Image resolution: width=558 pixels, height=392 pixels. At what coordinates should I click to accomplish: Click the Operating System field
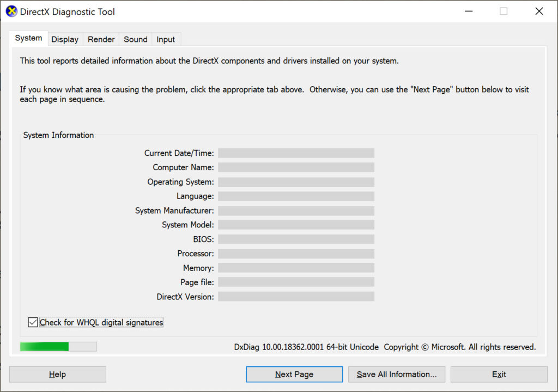[296, 182]
